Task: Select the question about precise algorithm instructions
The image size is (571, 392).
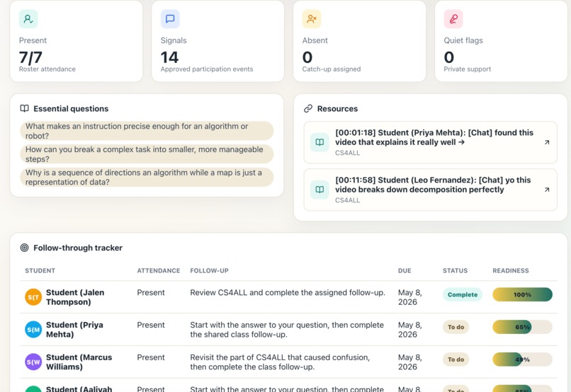Action: (147, 131)
